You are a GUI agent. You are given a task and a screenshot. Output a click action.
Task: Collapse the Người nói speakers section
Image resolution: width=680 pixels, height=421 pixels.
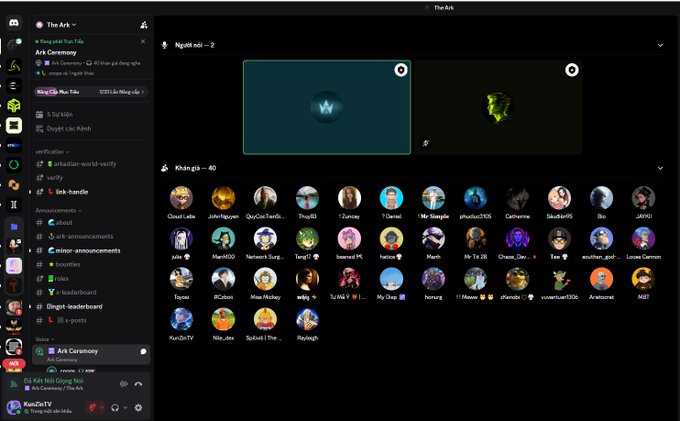pyautogui.click(x=660, y=45)
